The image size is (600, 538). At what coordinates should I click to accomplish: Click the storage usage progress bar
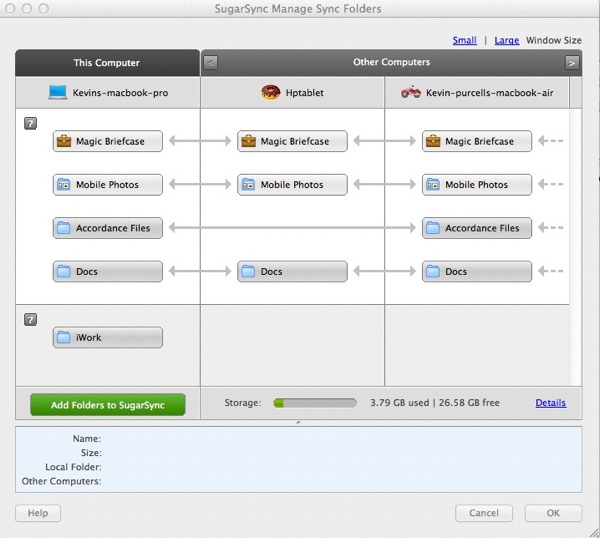click(x=315, y=403)
